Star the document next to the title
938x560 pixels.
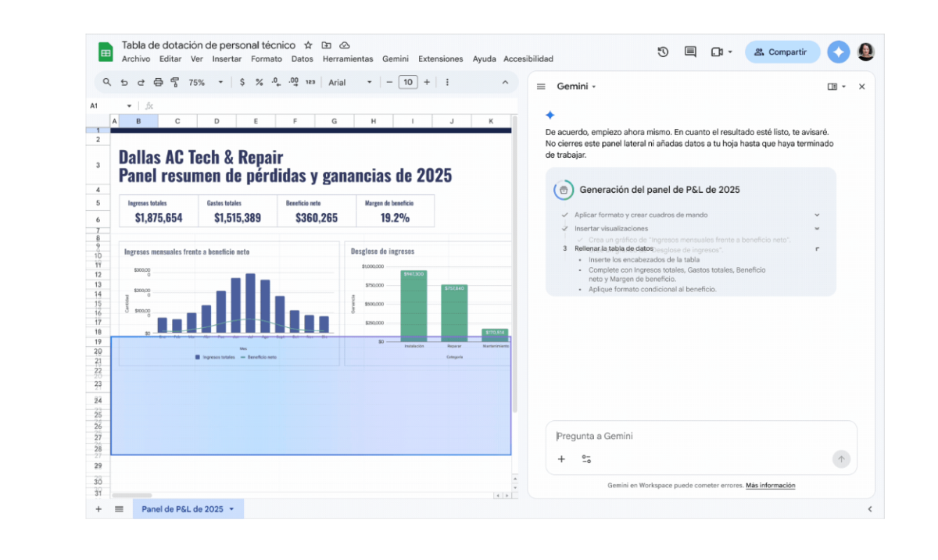308,45
